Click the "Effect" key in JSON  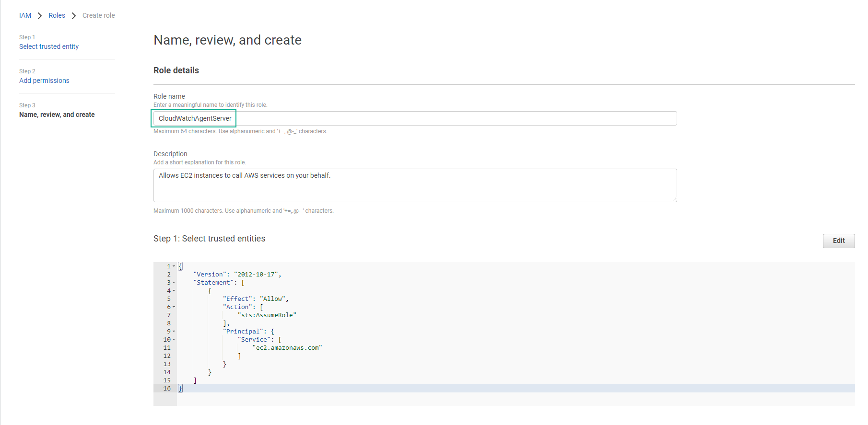point(237,299)
